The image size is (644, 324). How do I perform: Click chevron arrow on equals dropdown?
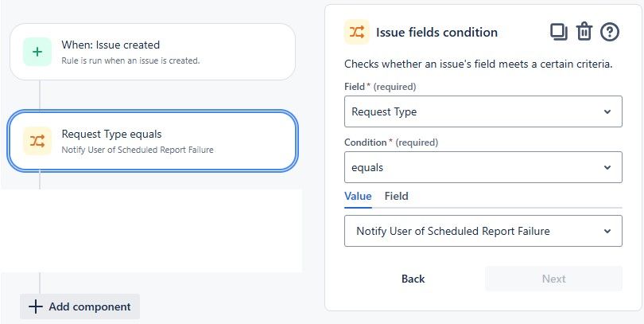pyautogui.click(x=607, y=168)
